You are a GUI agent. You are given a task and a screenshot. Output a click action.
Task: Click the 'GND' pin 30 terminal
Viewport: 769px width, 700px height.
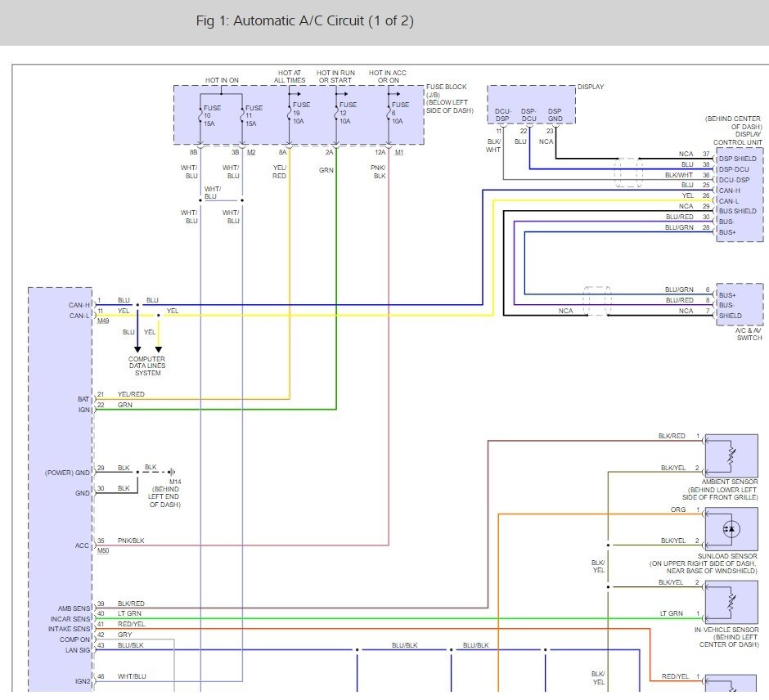pos(83,493)
